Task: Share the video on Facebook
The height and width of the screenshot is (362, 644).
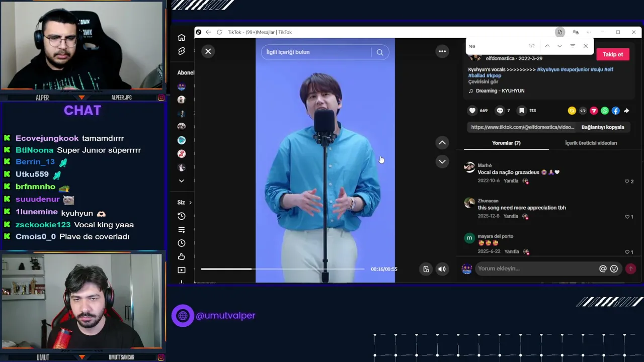Action: point(615,111)
